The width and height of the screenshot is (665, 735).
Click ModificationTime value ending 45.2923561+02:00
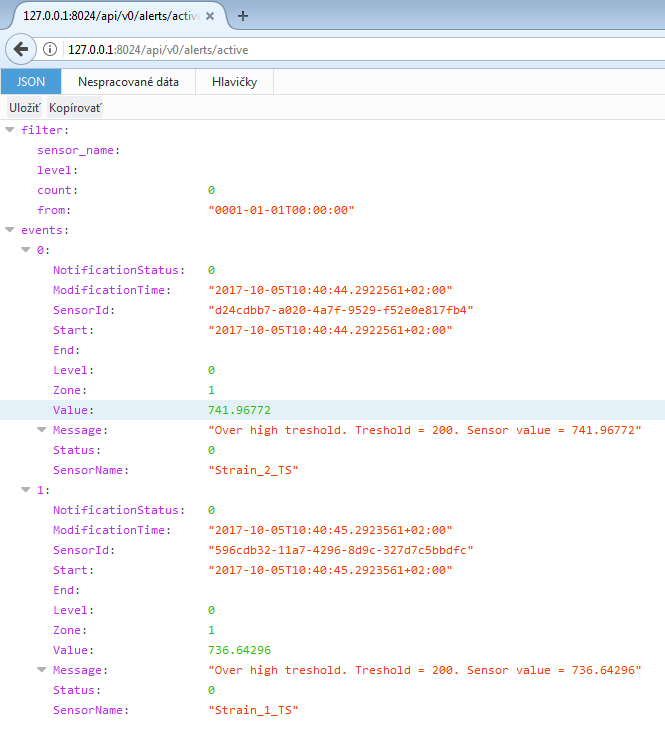coord(330,530)
